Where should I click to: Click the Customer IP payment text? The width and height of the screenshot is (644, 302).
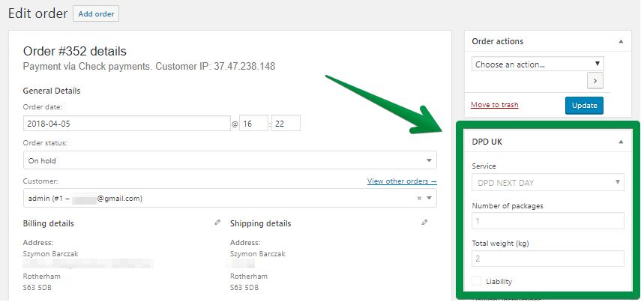click(149, 66)
